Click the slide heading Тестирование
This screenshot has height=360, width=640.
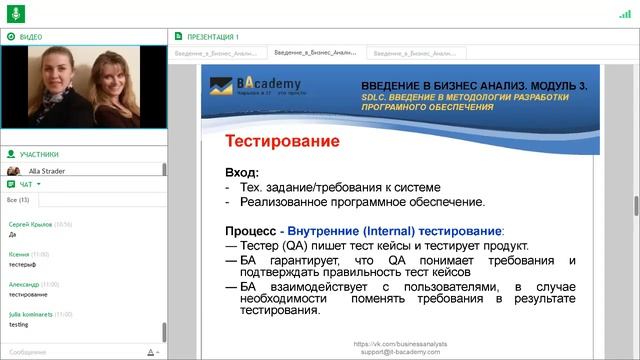point(282,141)
